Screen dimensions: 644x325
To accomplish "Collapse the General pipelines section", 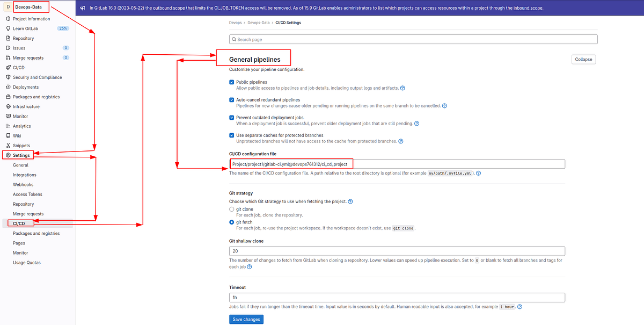I will (583, 59).
